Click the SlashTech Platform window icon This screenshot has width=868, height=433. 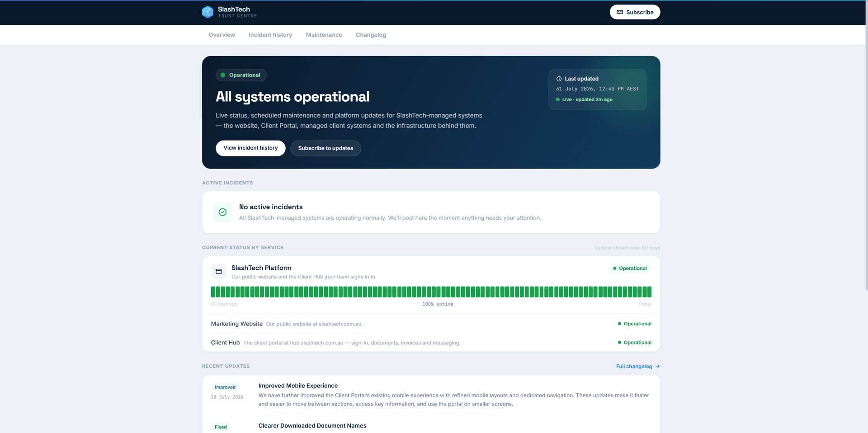(218, 271)
